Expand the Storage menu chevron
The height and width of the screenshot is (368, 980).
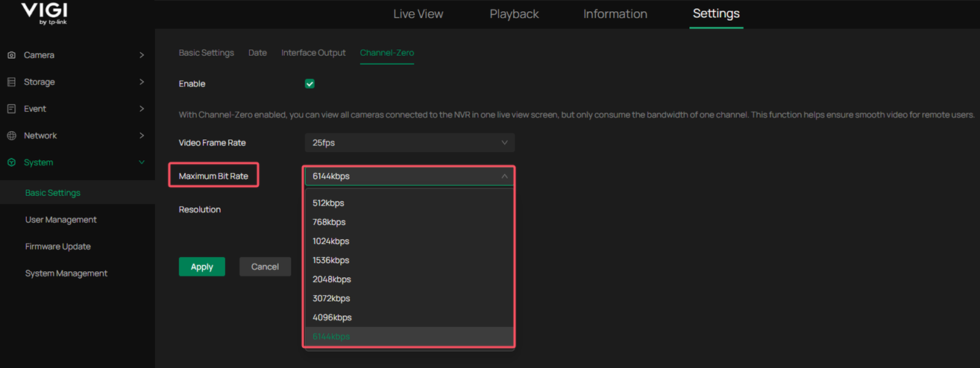pyautogui.click(x=142, y=82)
